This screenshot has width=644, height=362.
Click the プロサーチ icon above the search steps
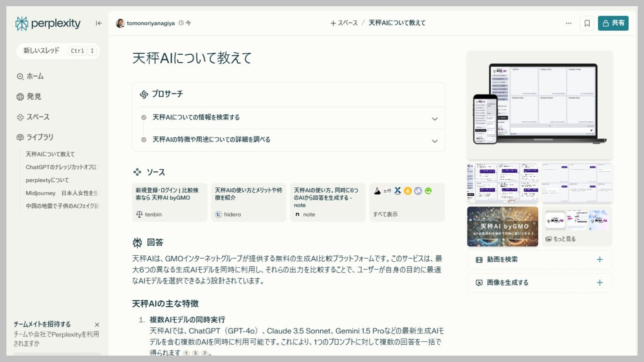click(144, 94)
